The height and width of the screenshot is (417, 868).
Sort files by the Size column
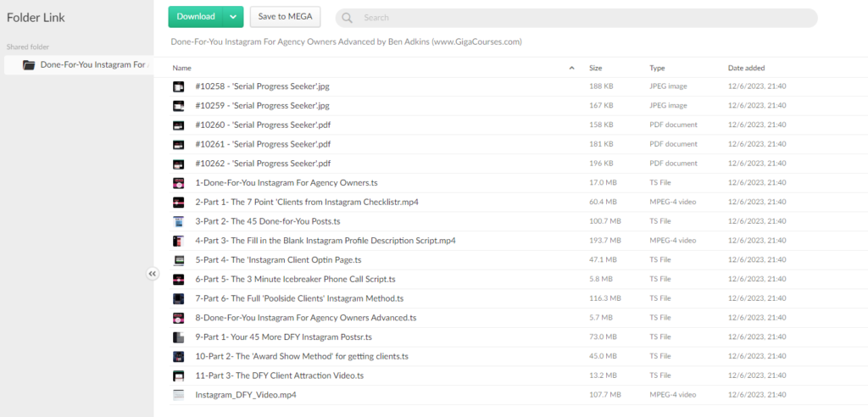pos(596,68)
